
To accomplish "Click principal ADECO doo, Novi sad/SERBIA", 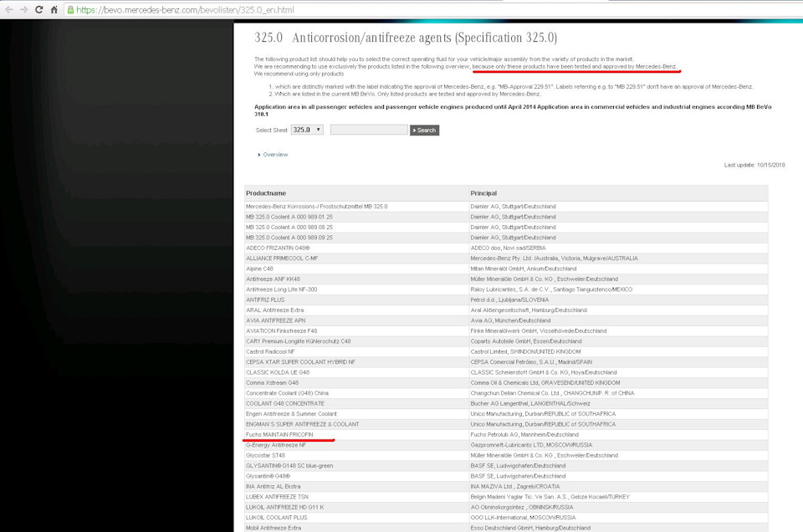I will pyautogui.click(x=508, y=248).
